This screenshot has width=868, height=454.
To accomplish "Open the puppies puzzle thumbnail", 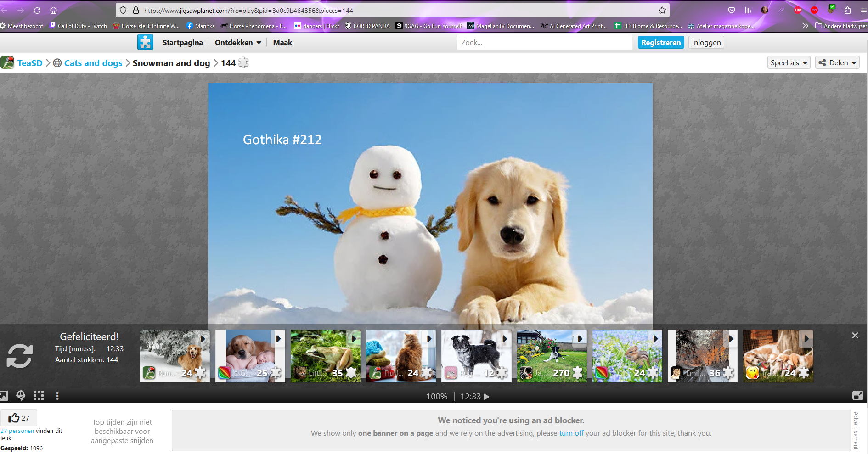I will click(x=778, y=356).
